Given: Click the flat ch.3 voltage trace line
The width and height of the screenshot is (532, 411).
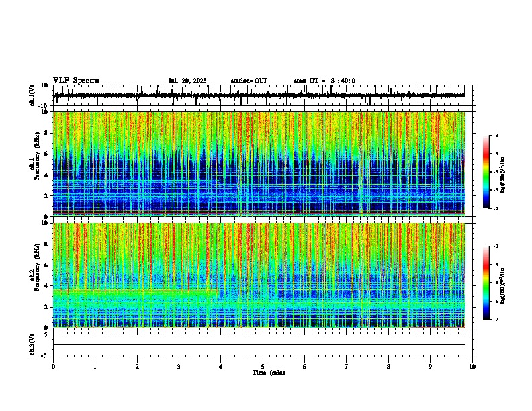Looking at the screenshot, I should [259, 345].
